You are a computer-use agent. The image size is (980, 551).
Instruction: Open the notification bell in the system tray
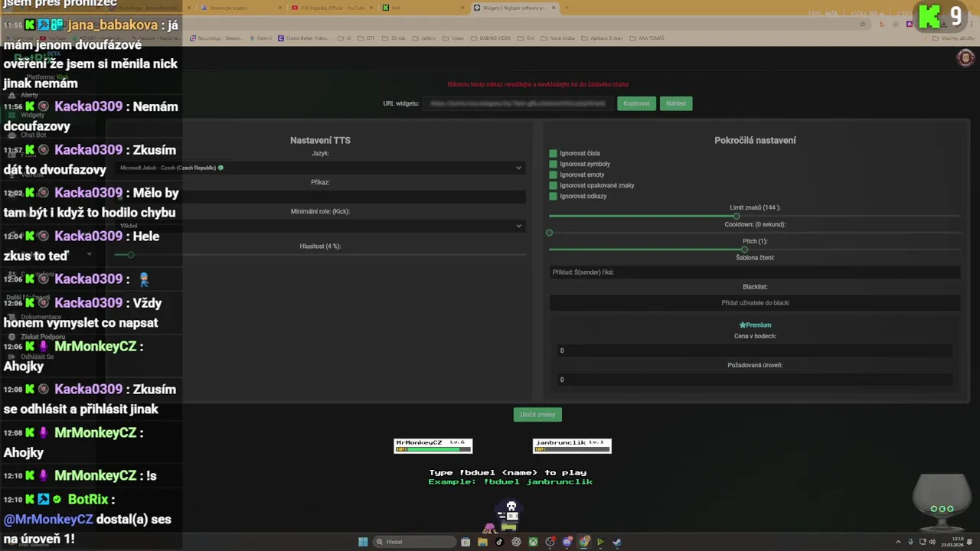969,542
